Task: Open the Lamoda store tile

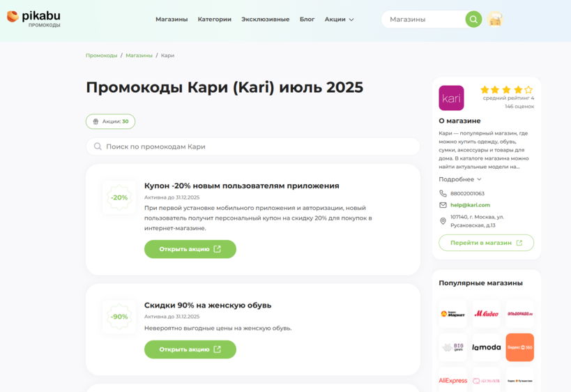Action: (486, 347)
